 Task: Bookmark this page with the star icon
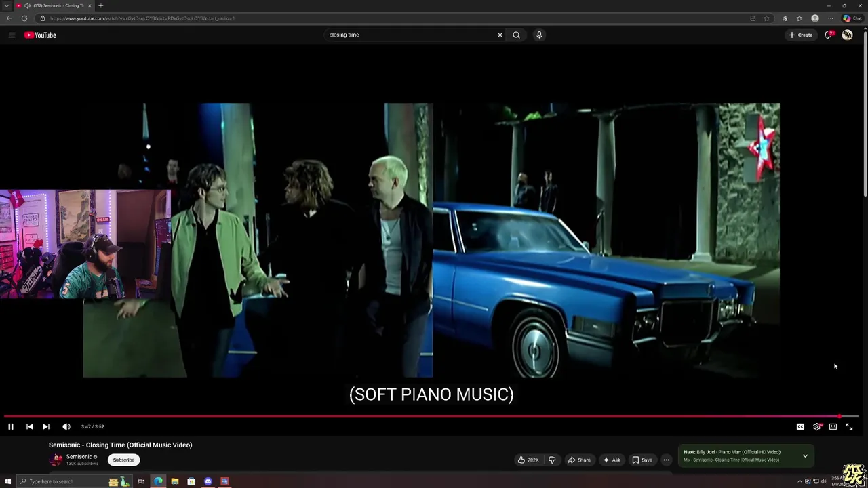point(767,18)
